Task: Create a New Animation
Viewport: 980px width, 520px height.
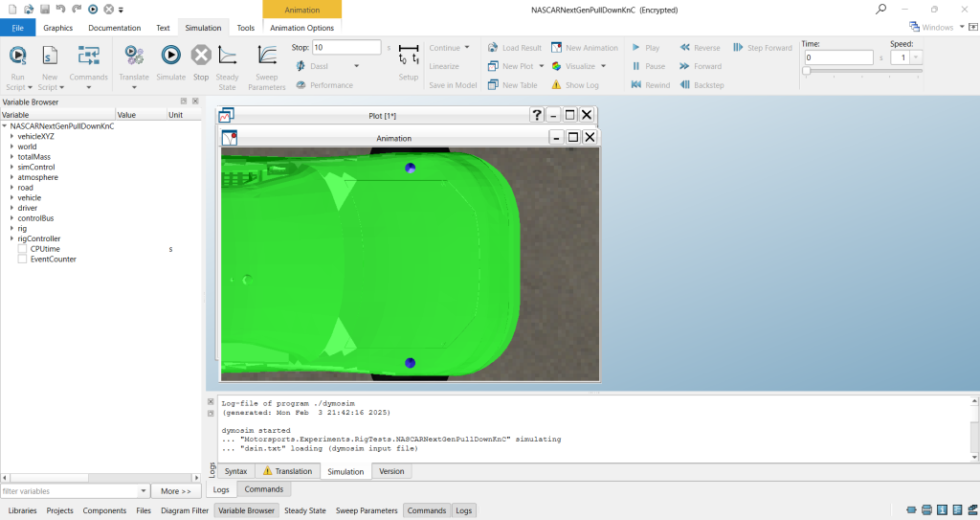Action: [x=585, y=48]
